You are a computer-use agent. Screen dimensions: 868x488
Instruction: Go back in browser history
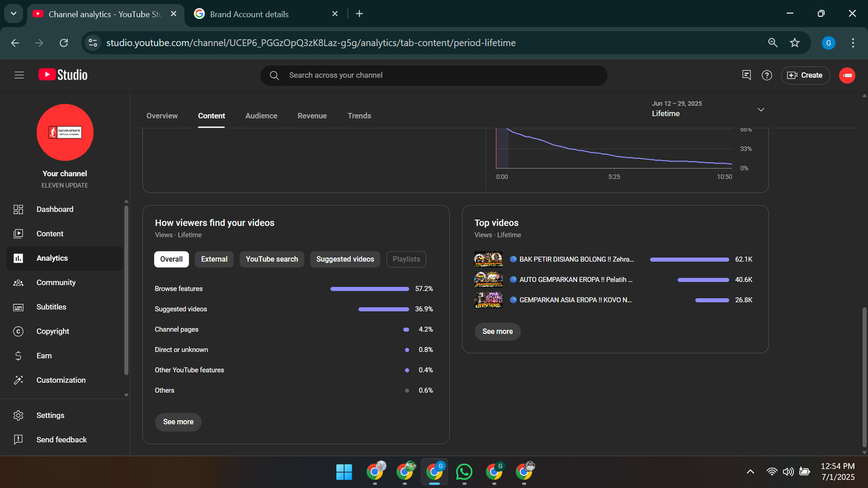coord(15,43)
